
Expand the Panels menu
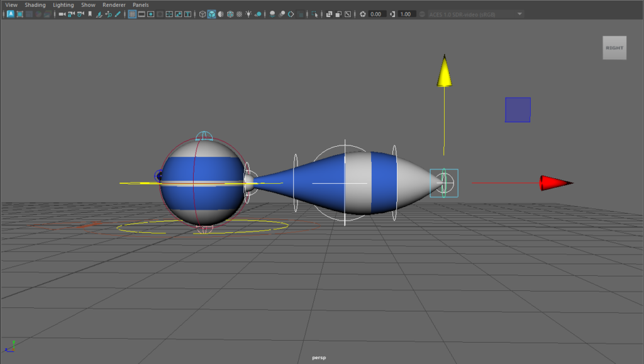[x=140, y=5]
